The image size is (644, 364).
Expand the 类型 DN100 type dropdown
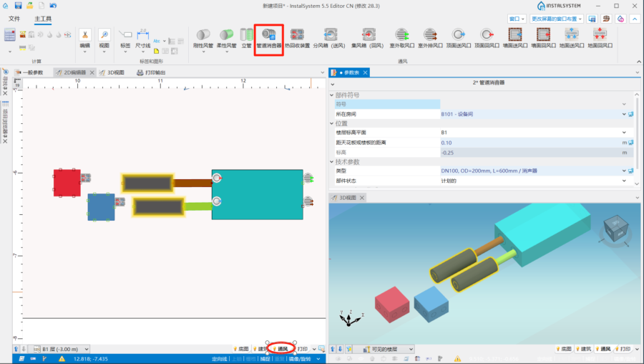[x=624, y=171]
